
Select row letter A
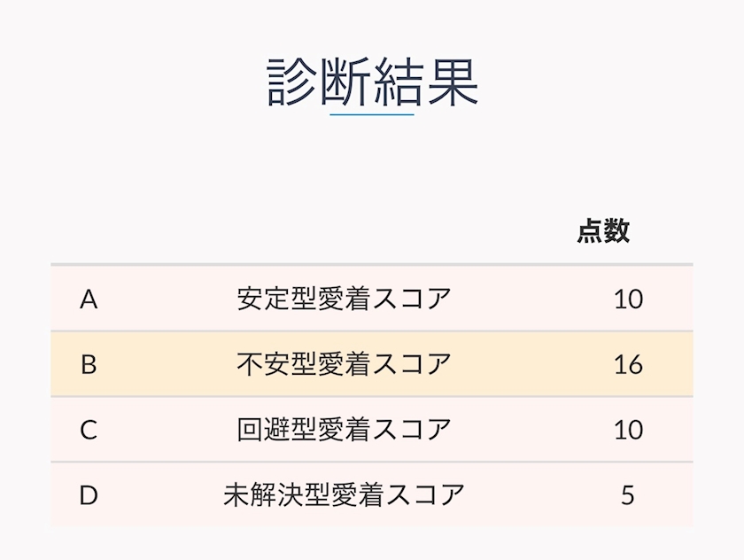click(x=88, y=299)
